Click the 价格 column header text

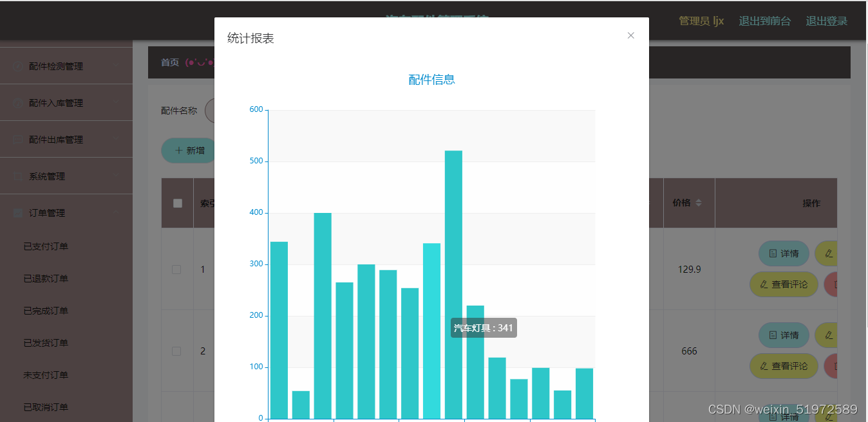(681, 203)
